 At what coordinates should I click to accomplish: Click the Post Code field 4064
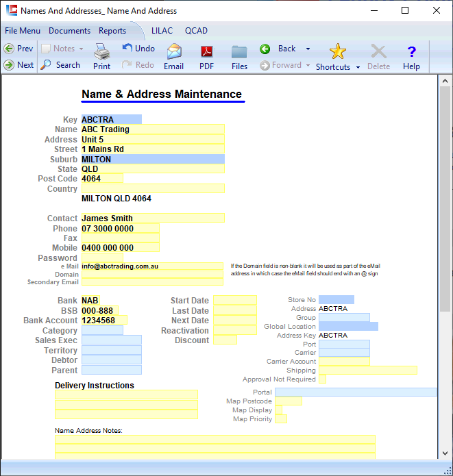coord(102,179)
